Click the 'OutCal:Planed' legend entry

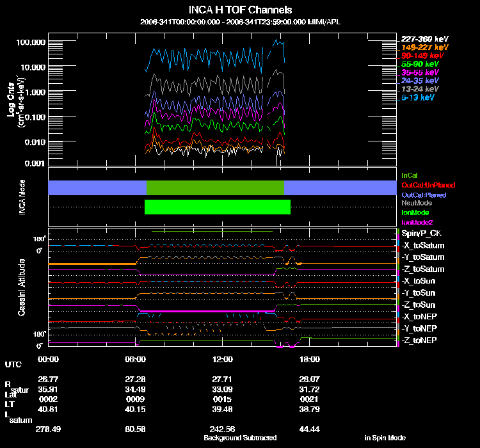[x=424, y=195]
